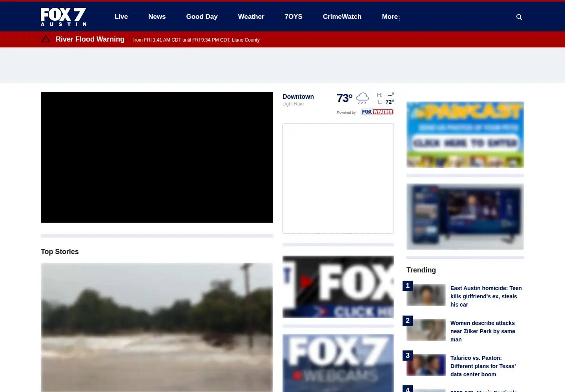Open the FOX click here video banner
Screen dimensions: 565x392
click(338, 287)
